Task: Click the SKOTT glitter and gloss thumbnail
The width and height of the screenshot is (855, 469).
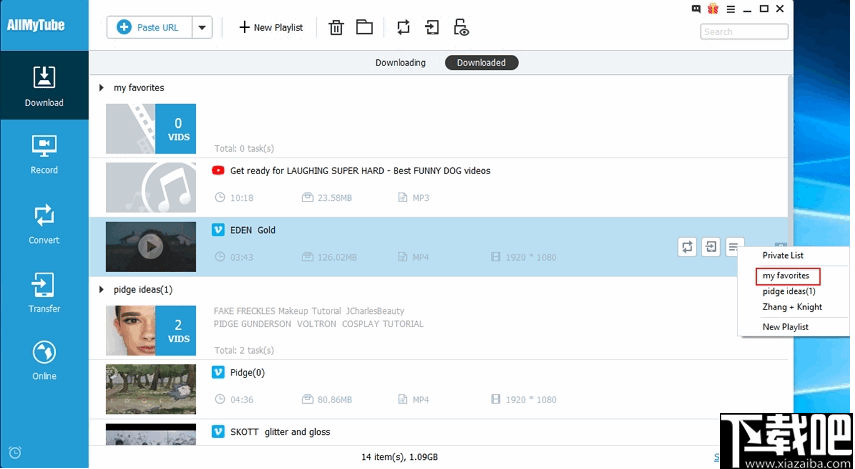Action: (x=151, y=434)
